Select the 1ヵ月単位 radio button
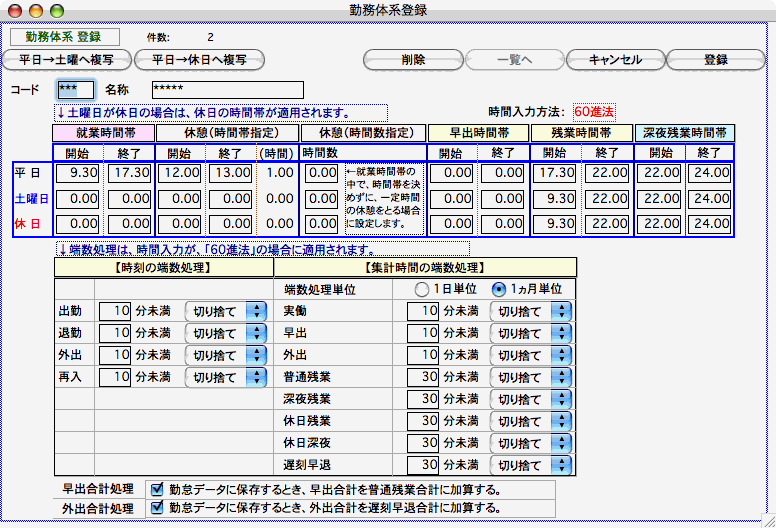Image resolution: width=776 pixels, height=528 pixels. [x=498, y=289]
